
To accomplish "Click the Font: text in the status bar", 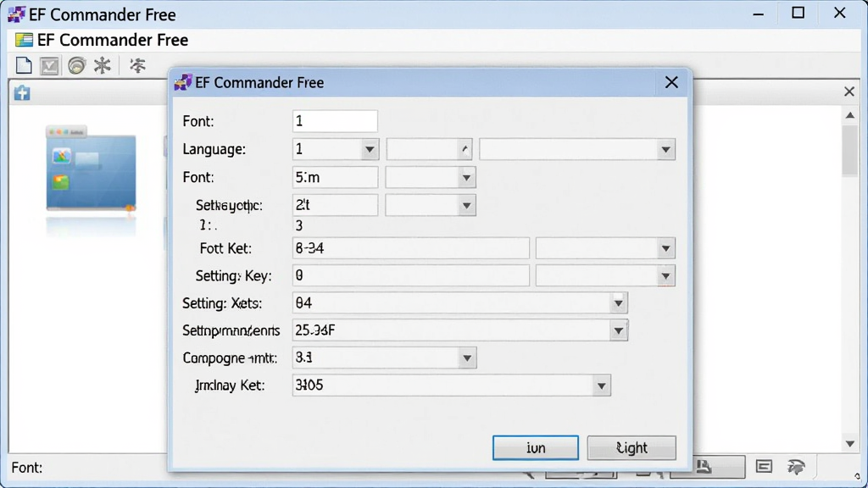I will click(x=26, y=468).
